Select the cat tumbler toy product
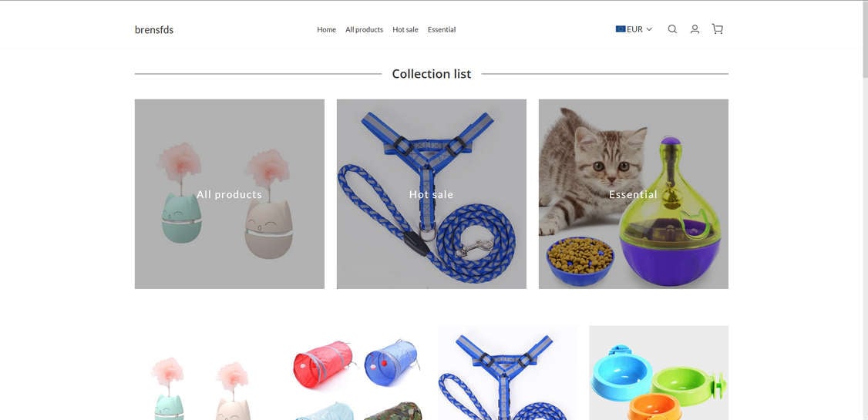868x420 pixels. [204, 373]
